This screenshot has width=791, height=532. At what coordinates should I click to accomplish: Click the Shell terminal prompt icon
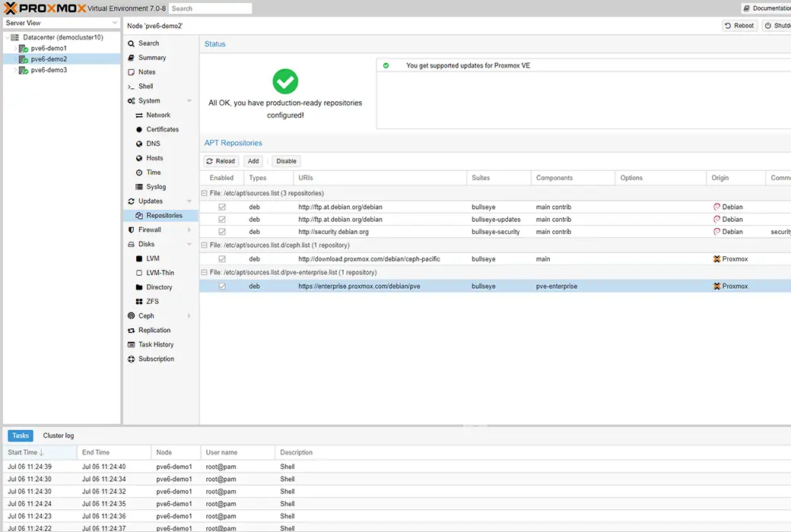(x=131, y=87)
